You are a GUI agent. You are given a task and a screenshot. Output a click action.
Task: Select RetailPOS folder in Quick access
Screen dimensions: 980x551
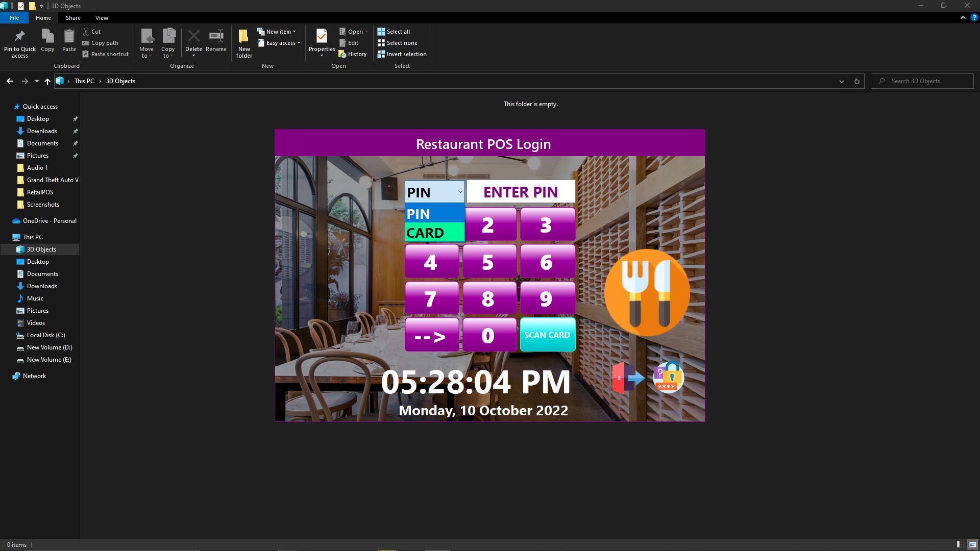[40, 192]
